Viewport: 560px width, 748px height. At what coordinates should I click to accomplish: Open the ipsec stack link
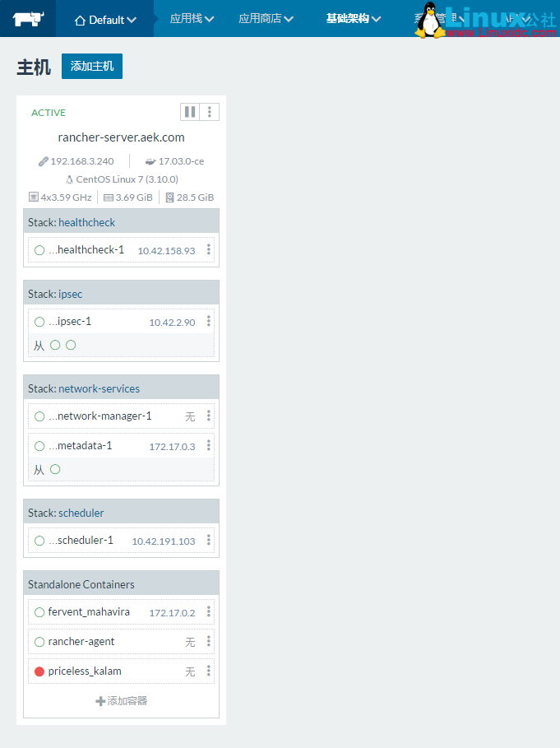pos(70,294)
